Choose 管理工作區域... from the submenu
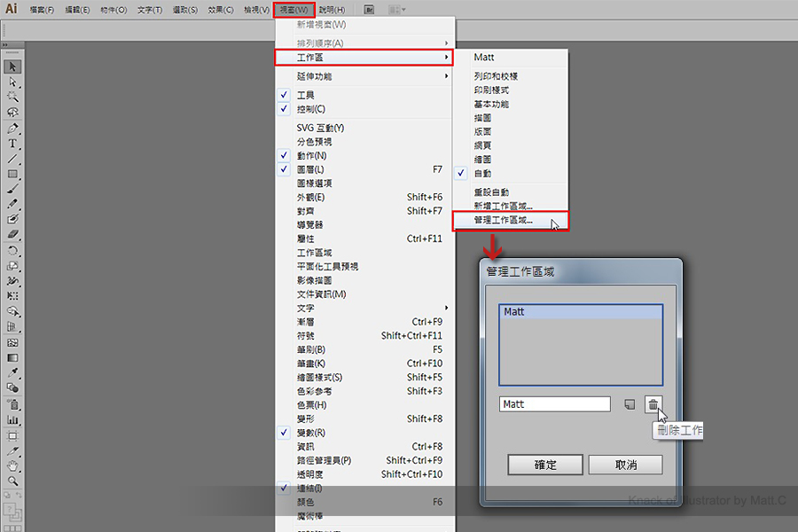 [504, 220]
